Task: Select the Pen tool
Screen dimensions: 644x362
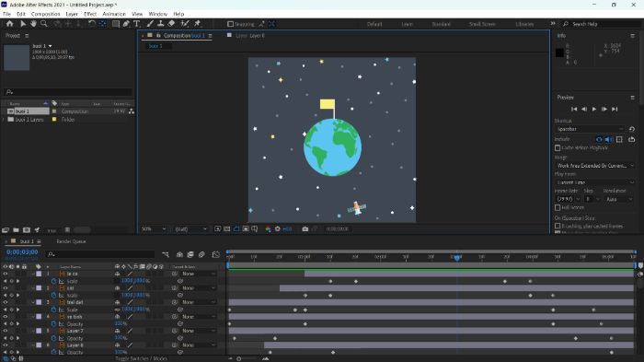Action: (x=126, y=24)
